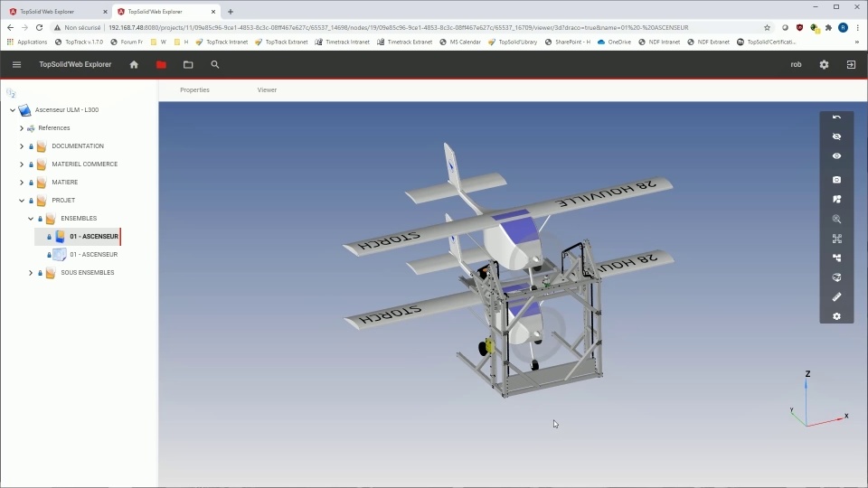Open Forum Fr bookmark
The height and width of the screenshot is (488, 868).
click(127, 42)
